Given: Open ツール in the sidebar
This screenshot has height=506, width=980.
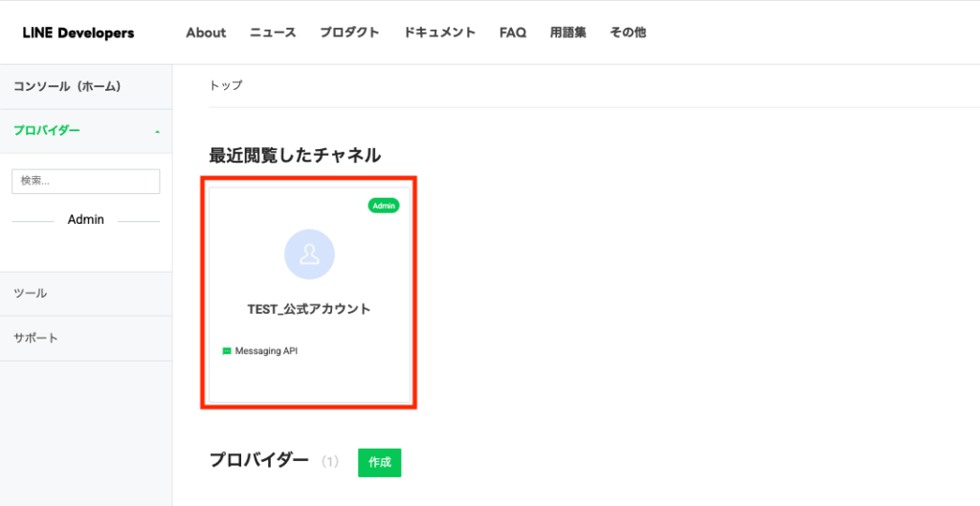Looking at the screenshot, I should 31,294.
